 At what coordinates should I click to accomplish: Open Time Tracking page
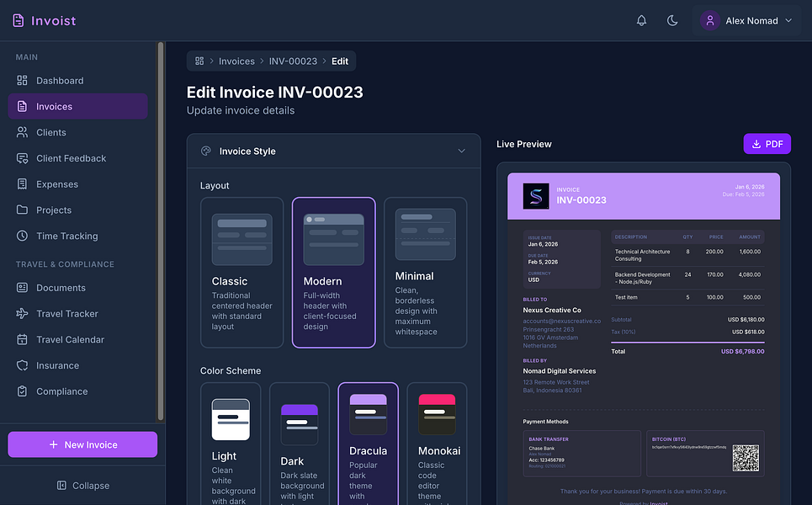click(77, 236)
